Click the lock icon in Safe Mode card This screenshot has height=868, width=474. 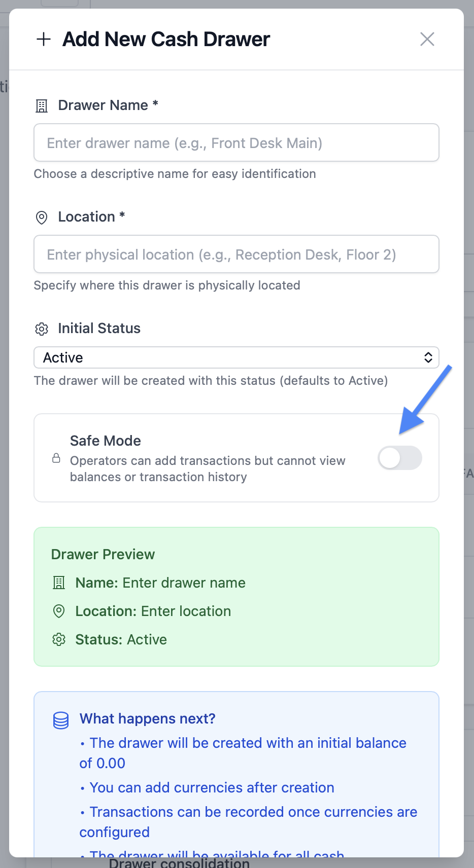56,458
